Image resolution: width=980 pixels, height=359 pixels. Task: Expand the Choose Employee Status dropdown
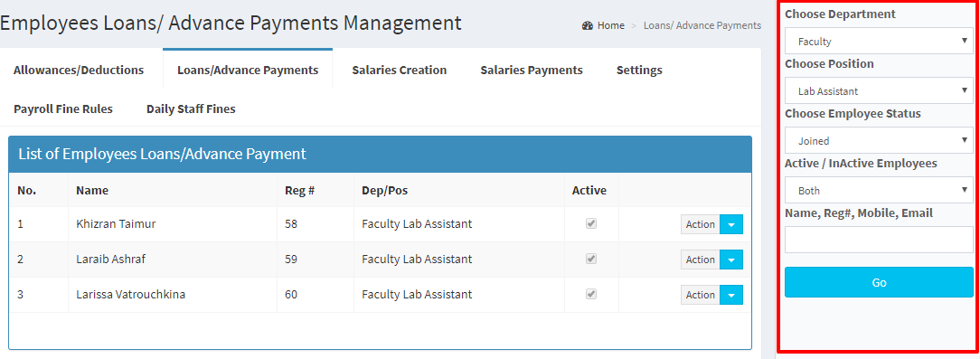879,141
